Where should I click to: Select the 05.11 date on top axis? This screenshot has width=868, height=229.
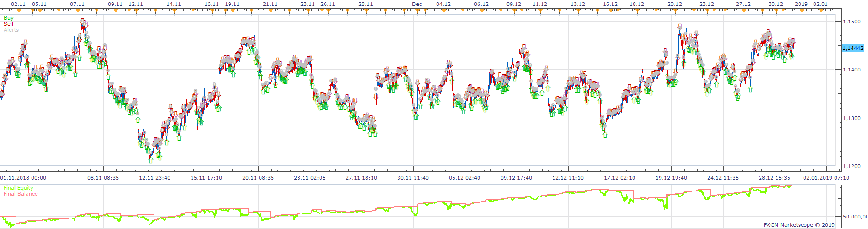[39, 4]
